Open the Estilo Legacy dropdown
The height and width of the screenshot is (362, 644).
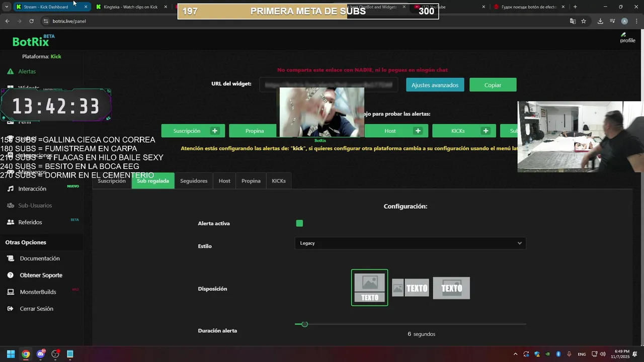coord(410,243)
